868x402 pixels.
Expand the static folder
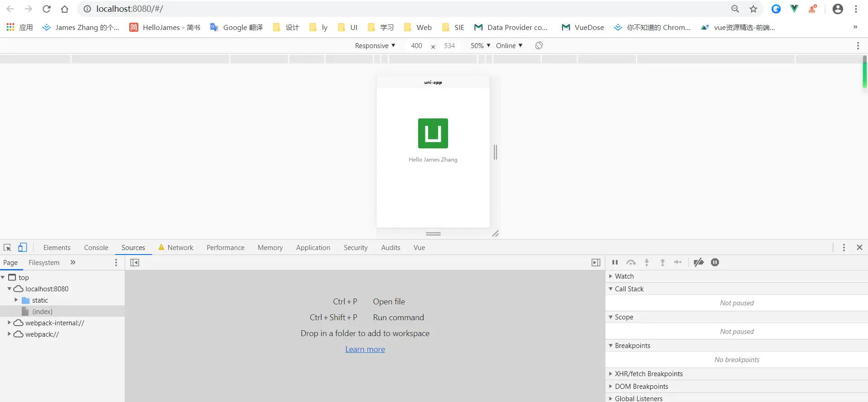coord(16,300)
